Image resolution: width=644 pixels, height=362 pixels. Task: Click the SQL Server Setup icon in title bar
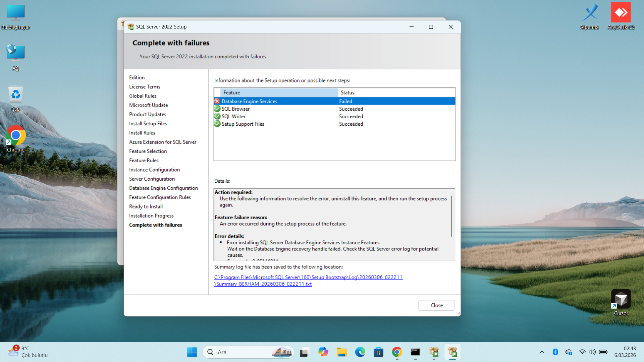click(131, 27)
